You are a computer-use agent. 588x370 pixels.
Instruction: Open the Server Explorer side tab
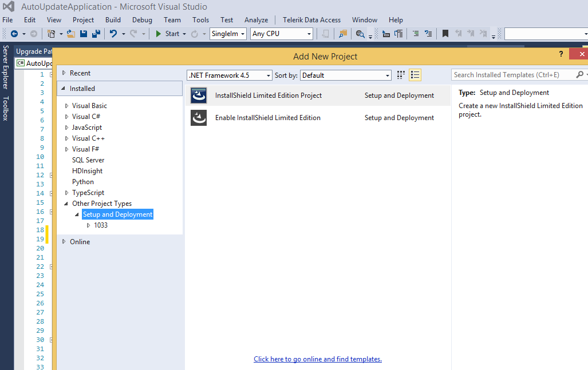pyautogui.click(x=6, y=67)
